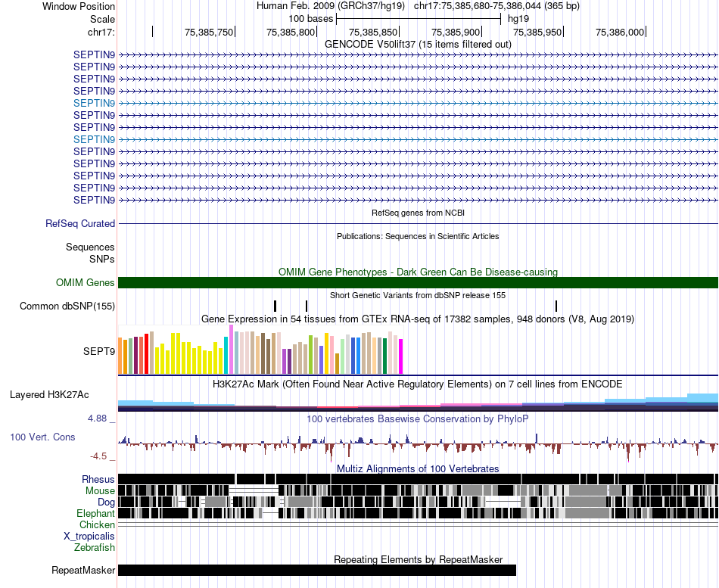Click dbSNP marker just left of 75,385,800
The image size is (719, 588).
coord(307,306)
